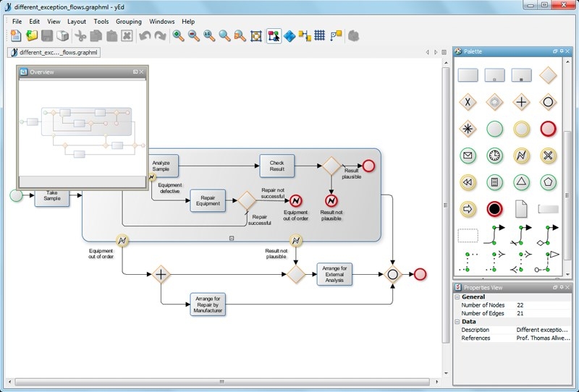Click the Open folder toolbar icon
Image resolution: width=579 pixels, height=392 pixels.
click(32, 35)
